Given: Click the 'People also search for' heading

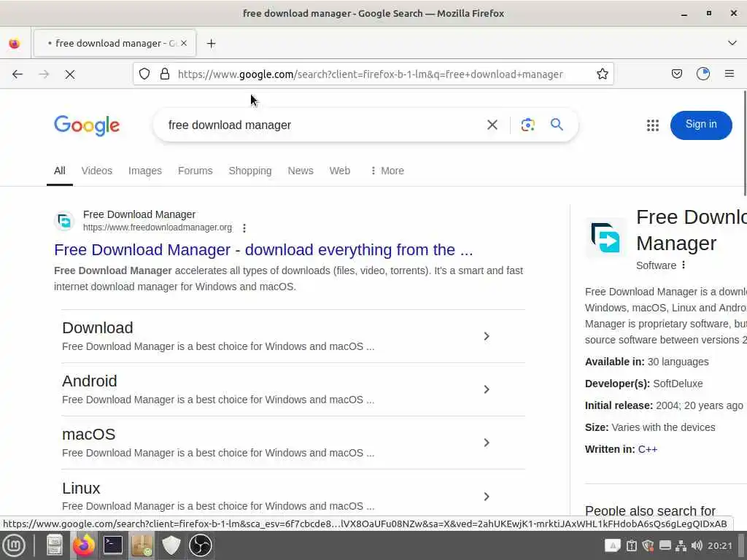Looking at the screenshot, I should coord(650,510).
